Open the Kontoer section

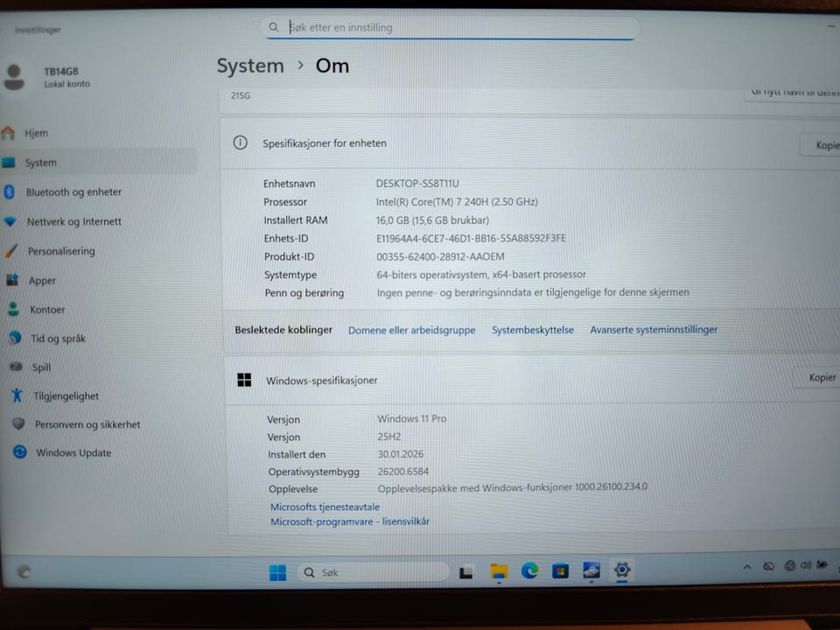point(47,310)
